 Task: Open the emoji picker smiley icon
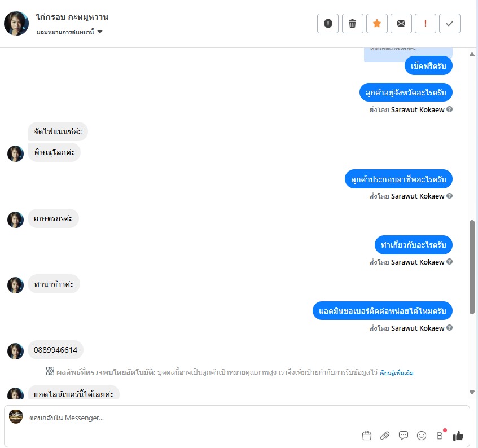point(422,436)
